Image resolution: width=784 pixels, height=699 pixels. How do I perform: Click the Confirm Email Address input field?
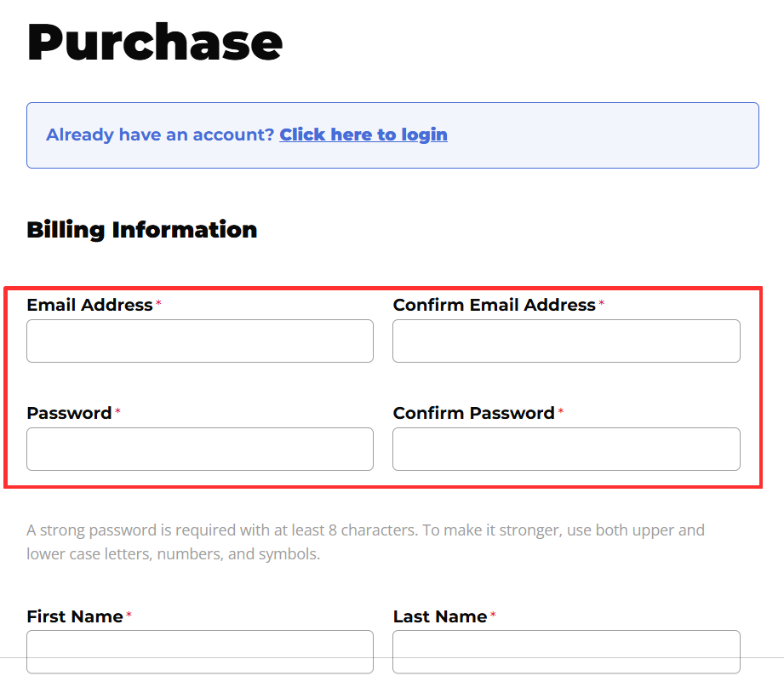565,341
